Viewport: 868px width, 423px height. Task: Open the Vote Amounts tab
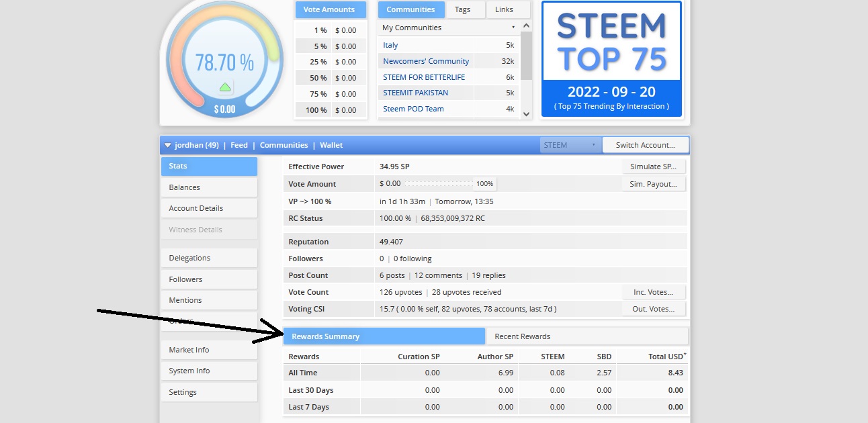pos(329,9)
